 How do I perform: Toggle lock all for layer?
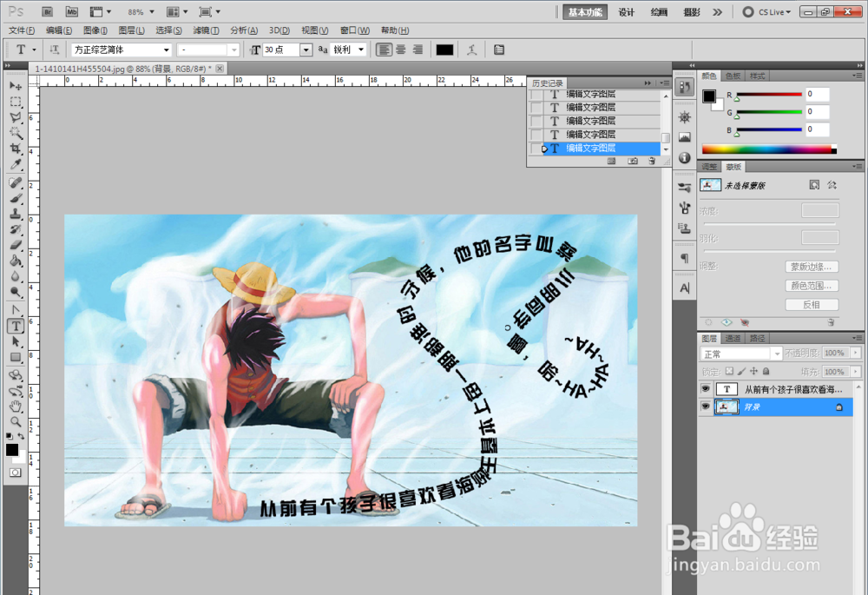point(766,371)
